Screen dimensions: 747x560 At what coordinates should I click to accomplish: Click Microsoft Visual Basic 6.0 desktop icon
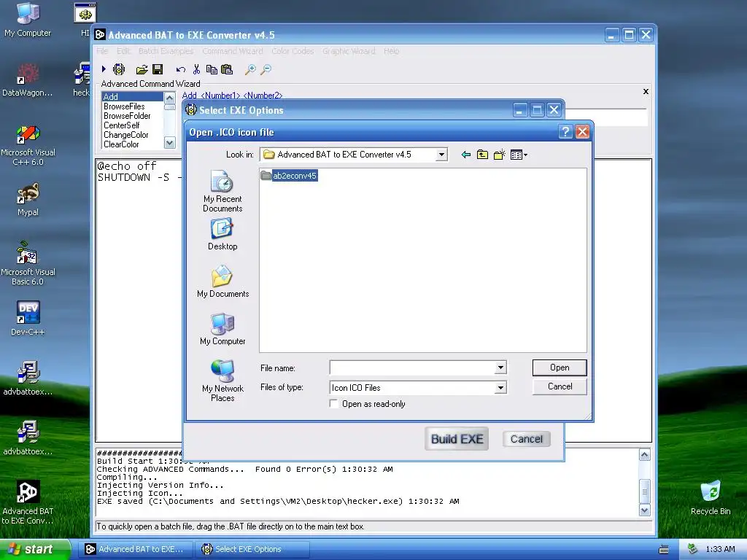tap(28, 263)
